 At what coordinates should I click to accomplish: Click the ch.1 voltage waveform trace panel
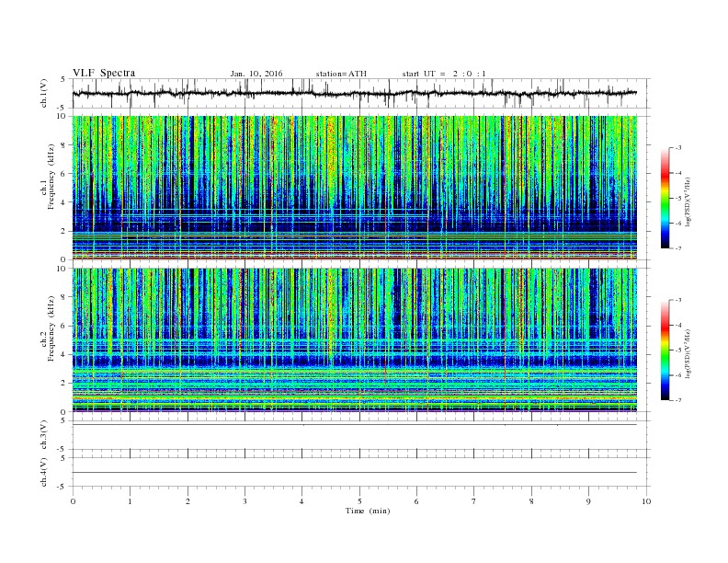pyautogui.click(x=360, y=93)
